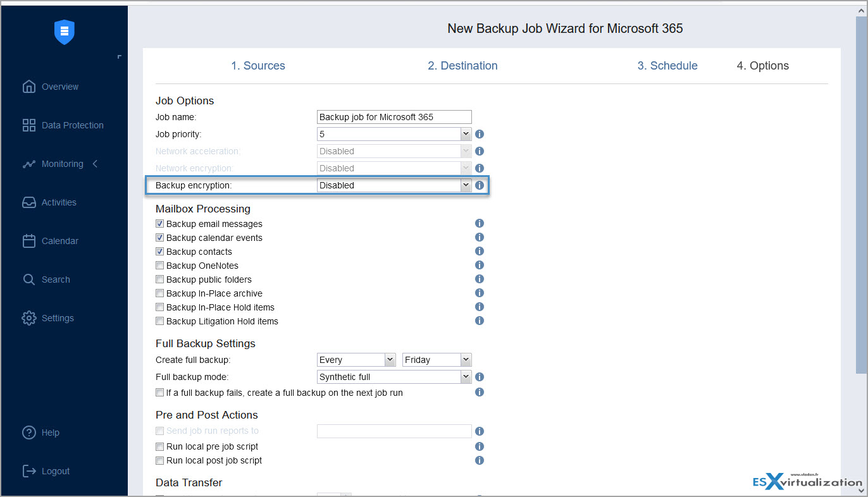The height and width of the screenshot is (497, 868).
Task: Enable Run local pre job script
Action: 160,446
